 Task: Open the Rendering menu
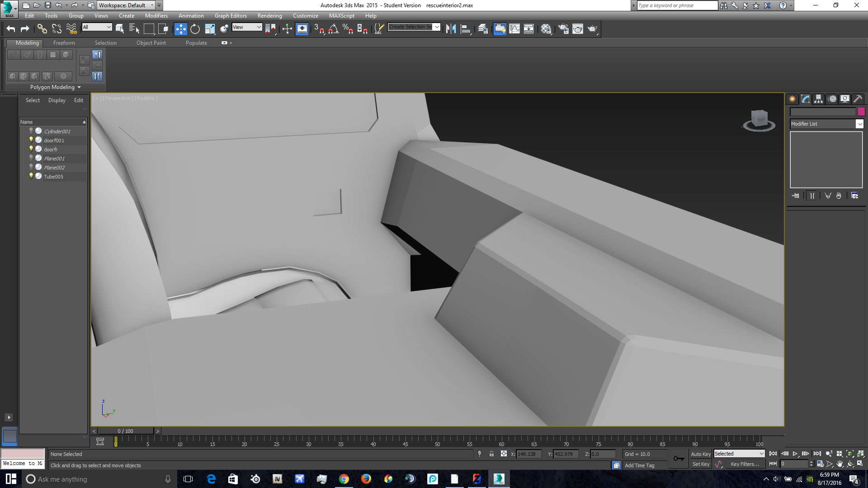coord(269,16)
